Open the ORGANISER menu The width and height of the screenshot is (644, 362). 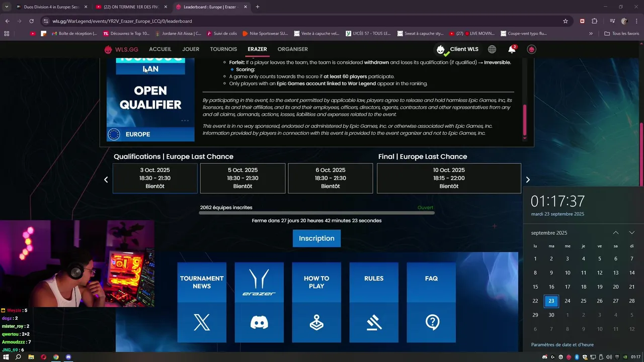293,49
